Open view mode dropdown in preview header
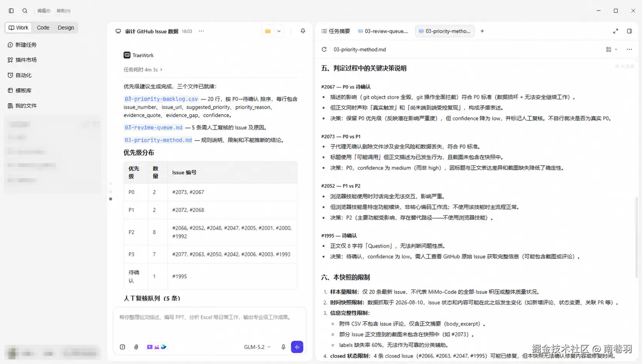Viewport: 642px width, 364px height. point(612,49)
